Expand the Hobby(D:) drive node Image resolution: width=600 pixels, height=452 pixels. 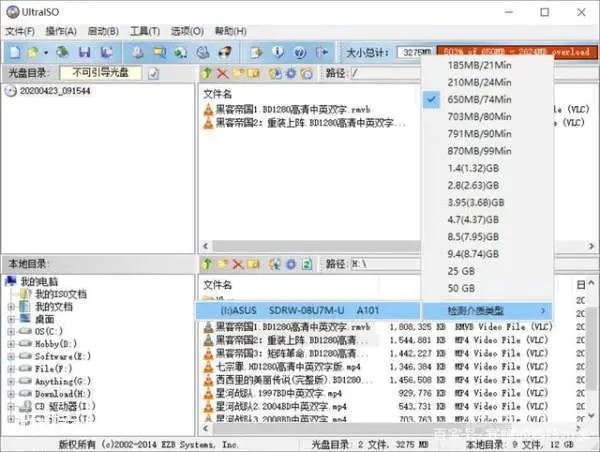(11, 344)
